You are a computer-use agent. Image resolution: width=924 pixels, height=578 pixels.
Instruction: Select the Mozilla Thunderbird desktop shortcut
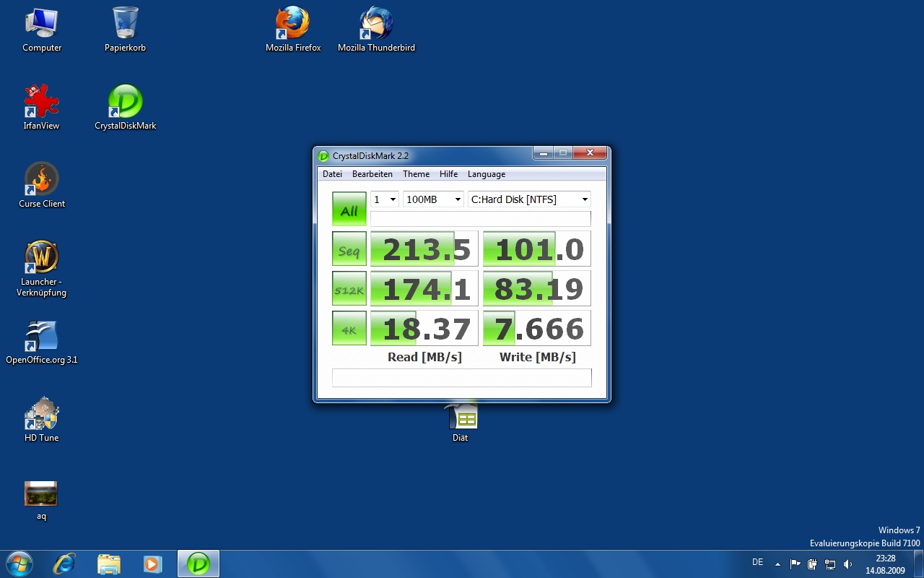[x=376, y=29]
